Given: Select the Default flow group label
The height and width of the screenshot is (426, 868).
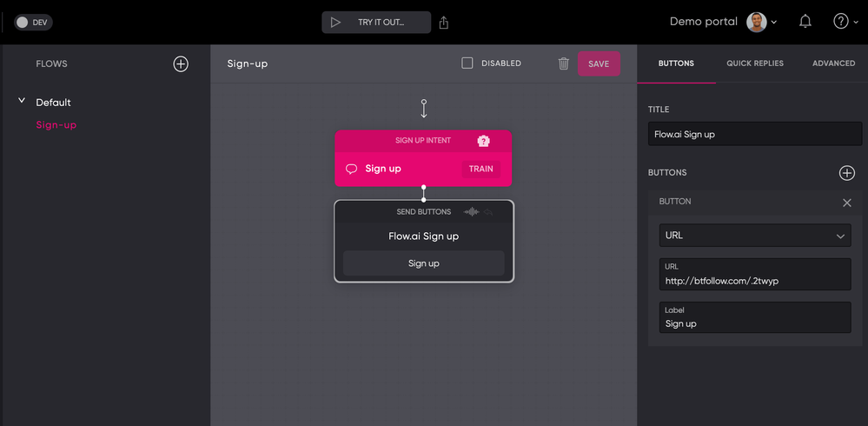Looking at the screenshot, I should [53, 103].
